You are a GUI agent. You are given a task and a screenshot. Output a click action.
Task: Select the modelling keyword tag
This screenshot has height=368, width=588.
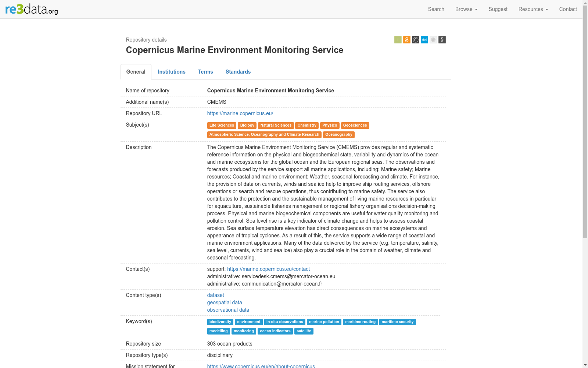point(219,331)
